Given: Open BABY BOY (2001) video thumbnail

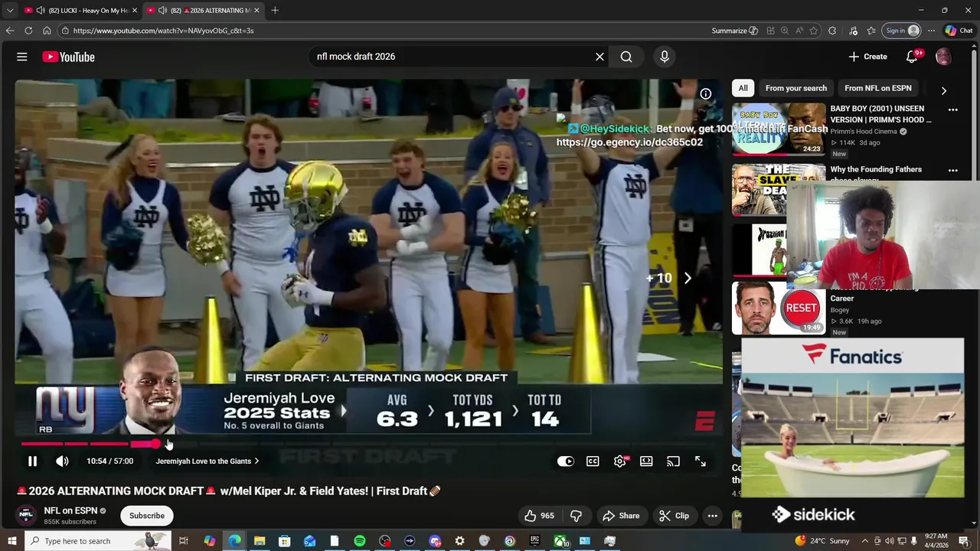Looking at the screenshot, I should (779, 129).
